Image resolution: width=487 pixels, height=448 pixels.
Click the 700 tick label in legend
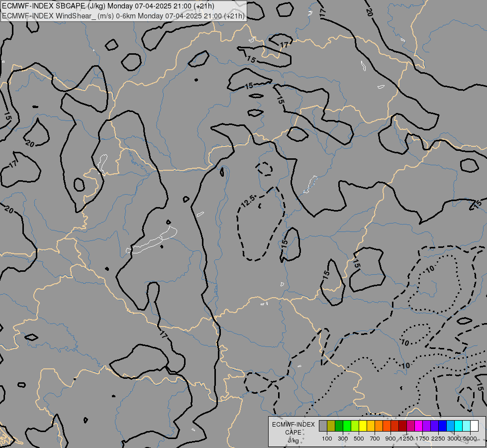(375, 439)
